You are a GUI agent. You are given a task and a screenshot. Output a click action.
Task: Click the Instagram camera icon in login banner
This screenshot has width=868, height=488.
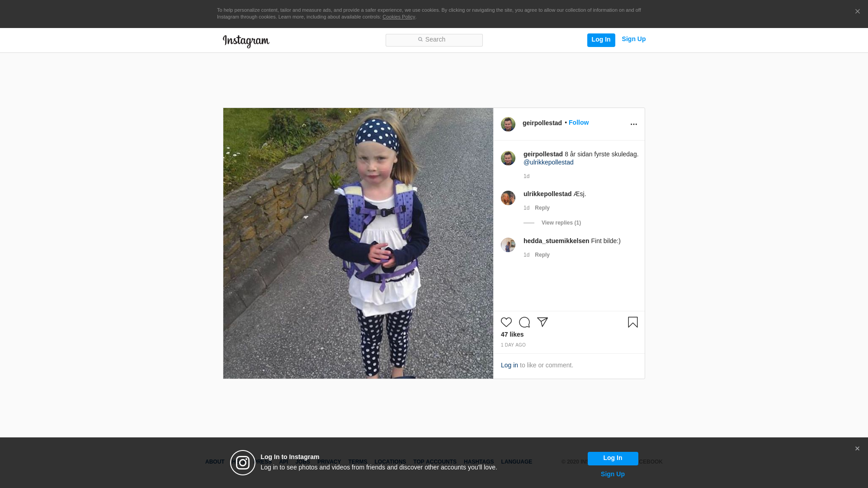click(x=243, y=463)
